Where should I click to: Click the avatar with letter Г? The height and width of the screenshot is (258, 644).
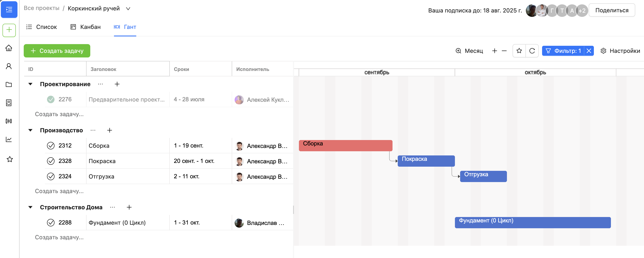coord(552,10)
